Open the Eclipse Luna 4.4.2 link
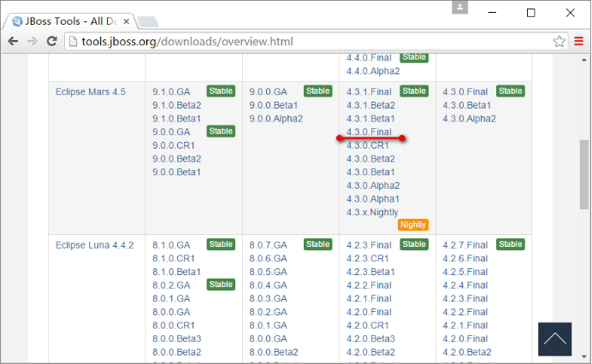This screenshot has height=364, width=592. (x=94, y=245)
